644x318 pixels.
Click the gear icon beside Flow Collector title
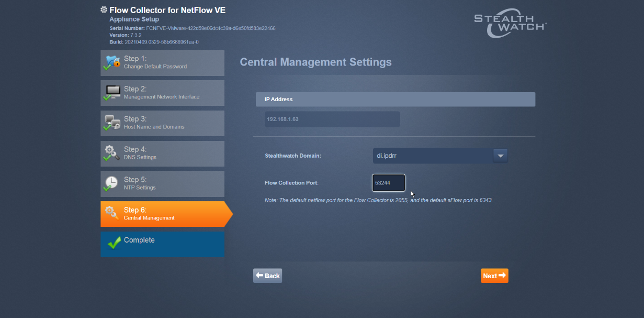point(104,10)
